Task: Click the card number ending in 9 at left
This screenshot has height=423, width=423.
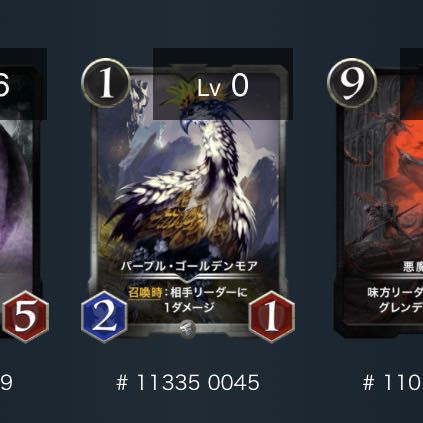Action: 6,382
